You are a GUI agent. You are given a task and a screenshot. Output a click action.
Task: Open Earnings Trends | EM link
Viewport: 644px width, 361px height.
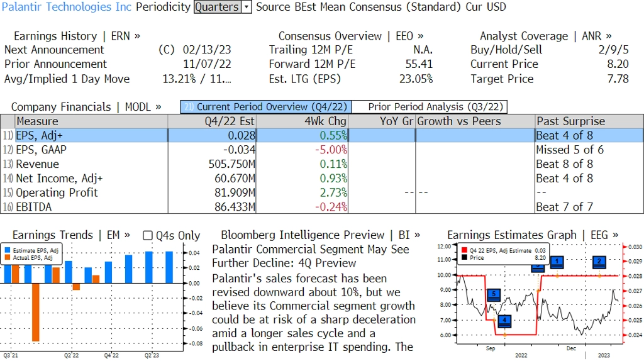(x=71, y=235)
